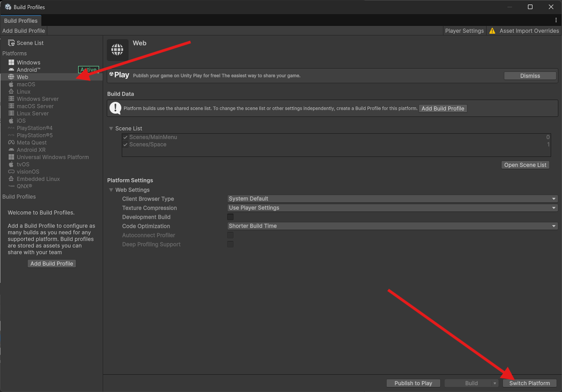
Task: Click the PlayStation®4 logo icon
Action: pyautogui.click(x=11, y=128)
